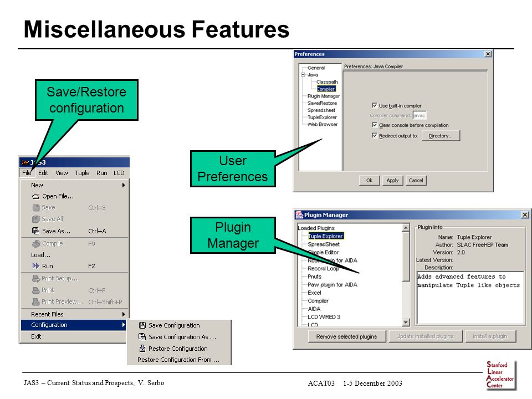Choose Restore Configuration From ... entry
Viewport: 532px width, 399px height.
pos(178,360)
